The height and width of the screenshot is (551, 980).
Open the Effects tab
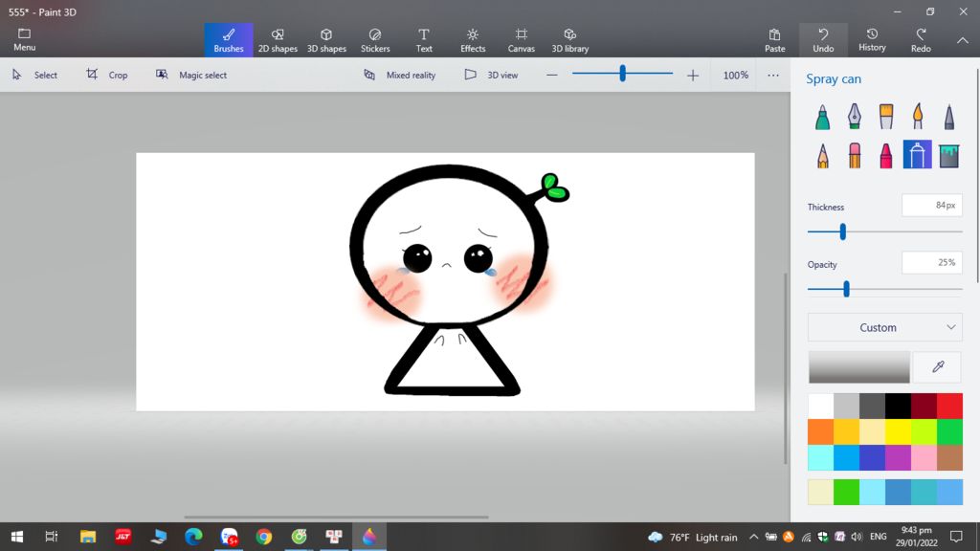[x=473, y=40]
